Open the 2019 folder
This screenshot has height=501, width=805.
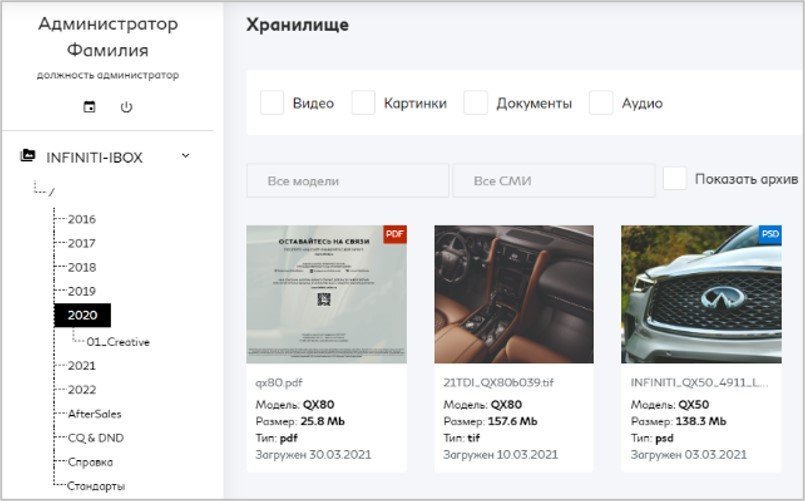[82, 291]
